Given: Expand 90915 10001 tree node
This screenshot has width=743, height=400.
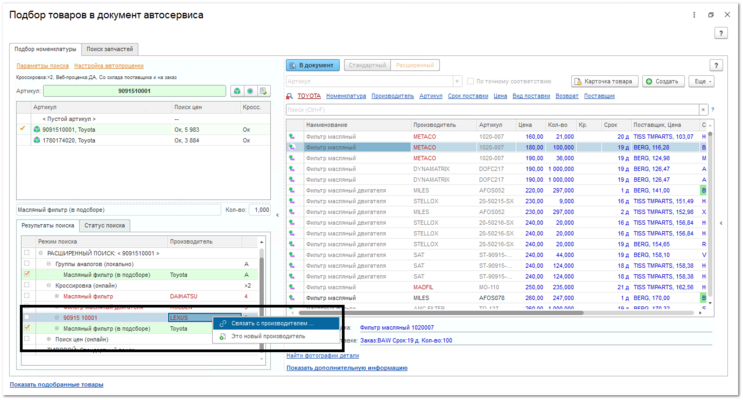Looking at the screenshot, I should tap(57, 318).
